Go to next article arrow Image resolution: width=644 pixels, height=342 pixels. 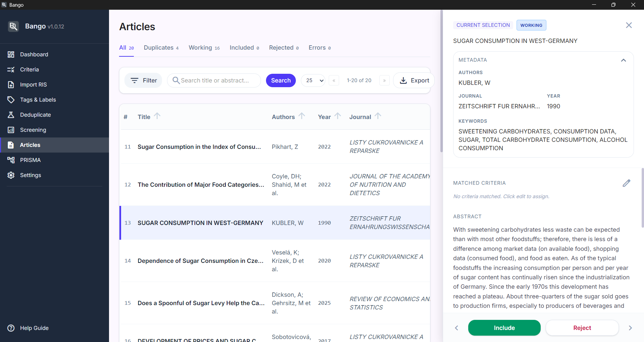[x=630, y=328]
